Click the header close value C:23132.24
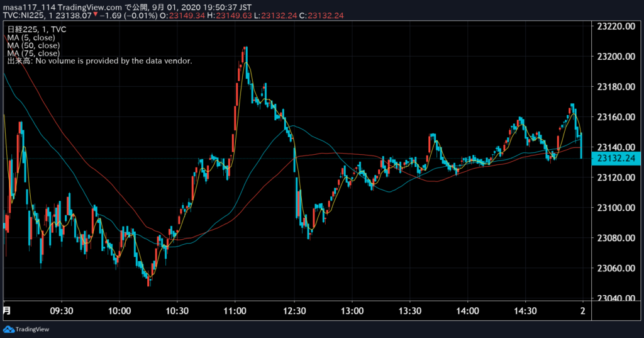 (x=321, y=16)
